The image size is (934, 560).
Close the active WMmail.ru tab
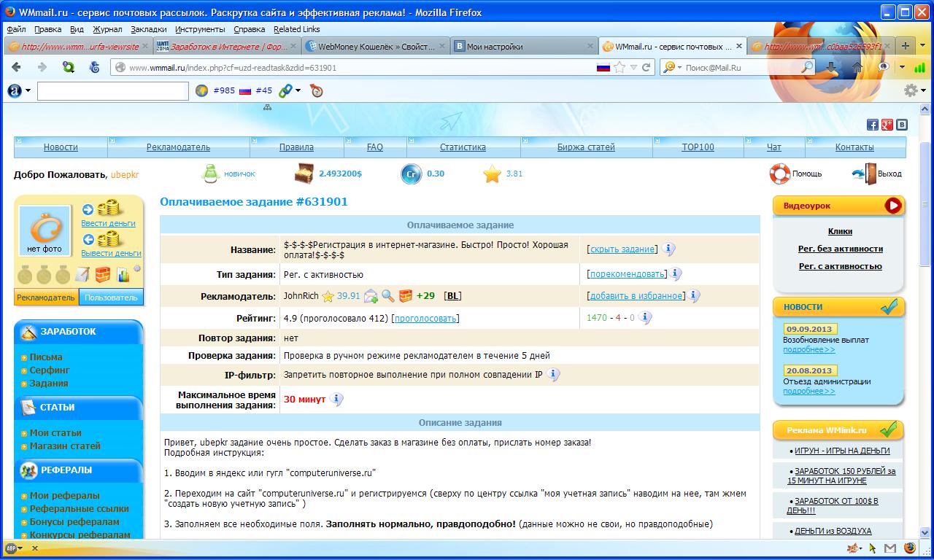[739, 46]
